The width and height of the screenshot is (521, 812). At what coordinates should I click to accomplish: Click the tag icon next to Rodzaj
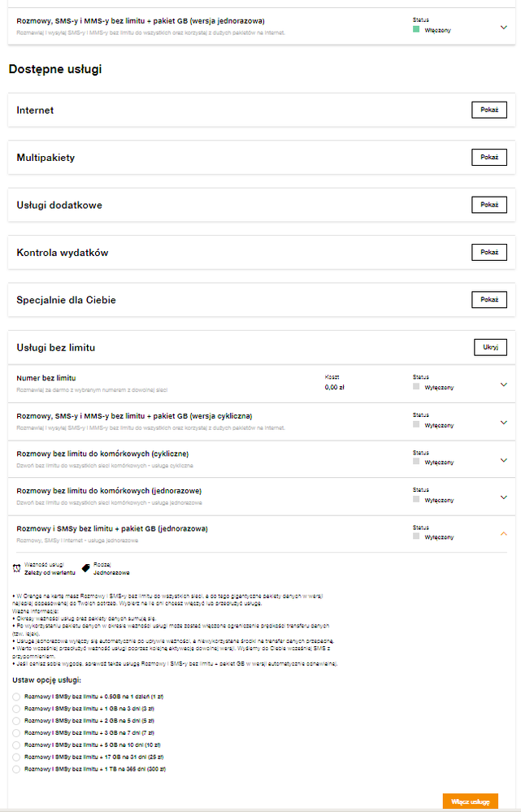click(x=86, y=567)
